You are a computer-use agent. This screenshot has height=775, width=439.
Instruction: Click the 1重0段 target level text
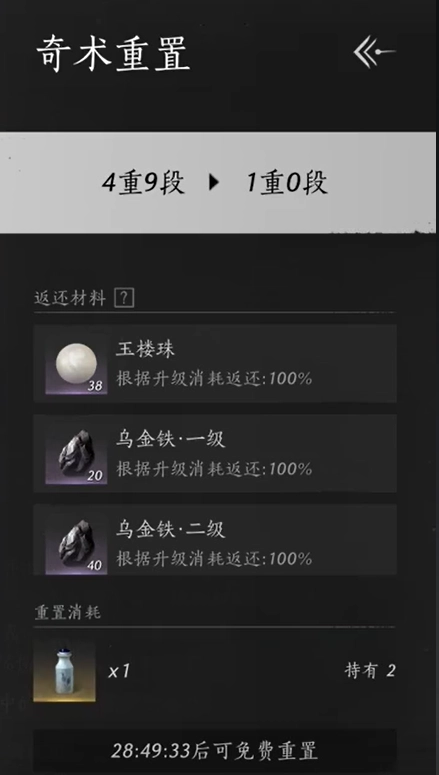pyautogui.click(x=287, y=183)
